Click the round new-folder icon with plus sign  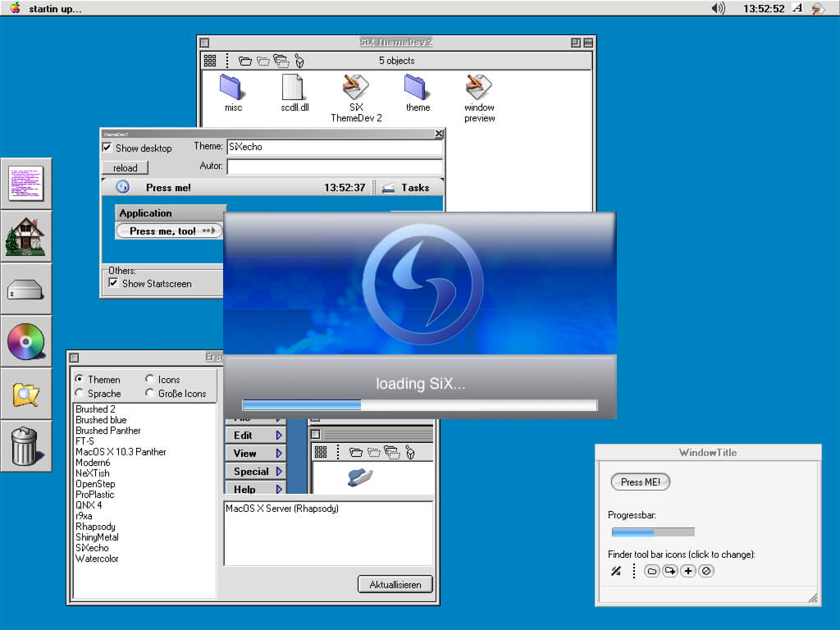pyautogui.click(x=669, y=571)
